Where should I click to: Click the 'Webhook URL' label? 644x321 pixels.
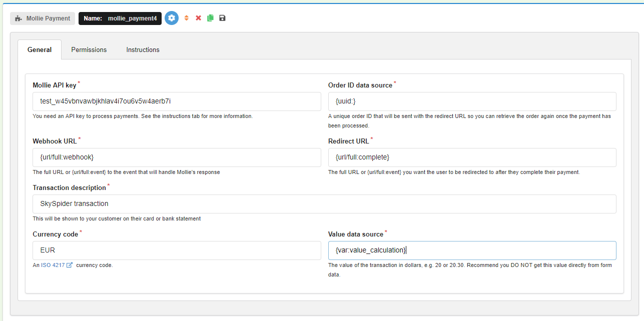[55, 141]
